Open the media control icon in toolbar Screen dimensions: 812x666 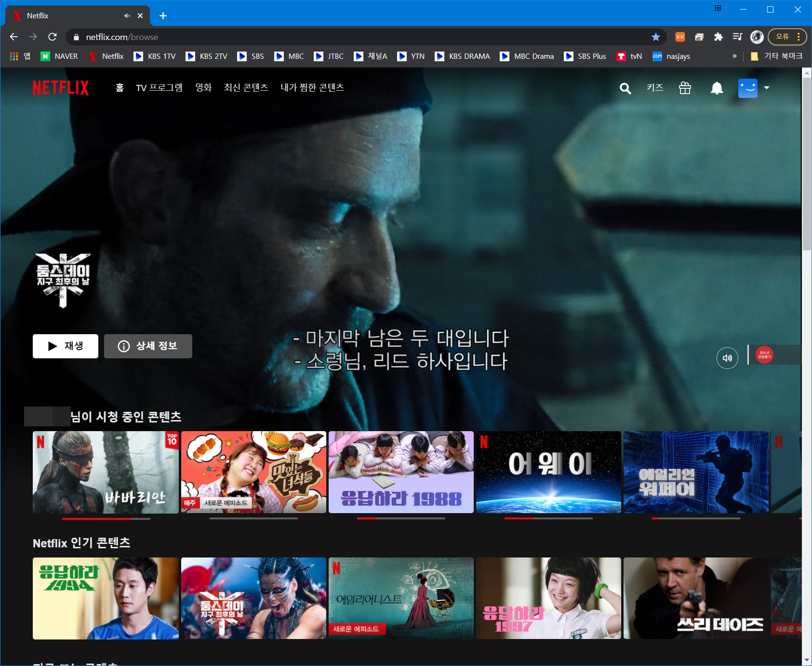click(737, 37)
